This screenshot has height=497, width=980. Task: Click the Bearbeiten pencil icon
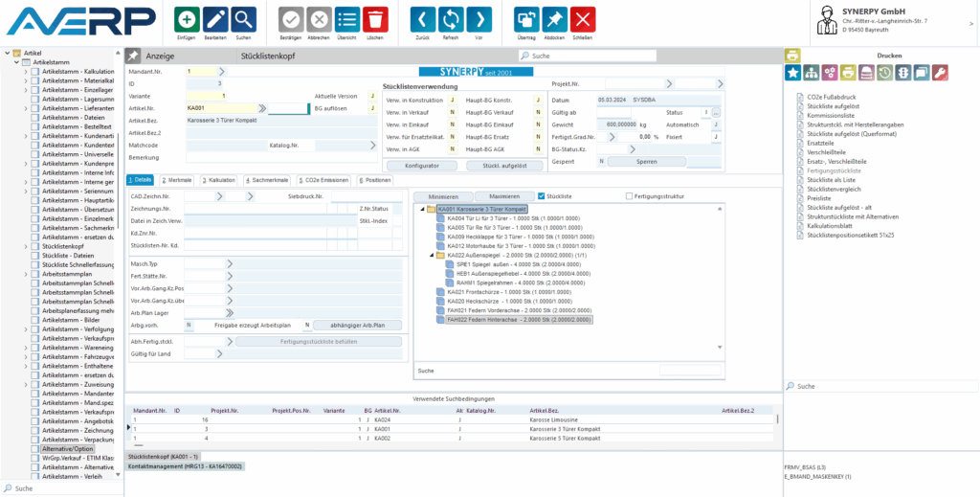[215, 18]
